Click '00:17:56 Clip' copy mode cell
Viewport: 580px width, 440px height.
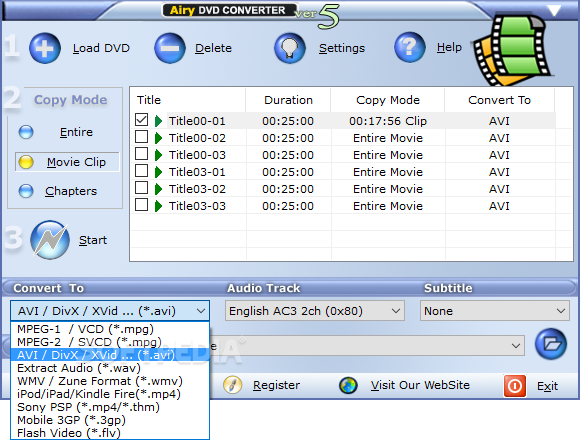click(388, 121)
